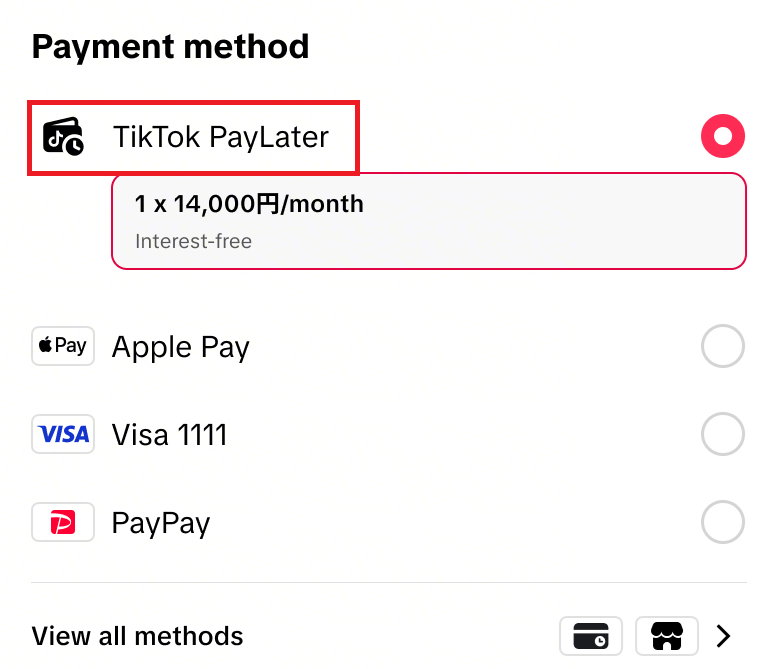The width and height of the screenshot is (772, 669).
Task: Click the TikTok PayLater label text
Action: click(x=221, y=136)
